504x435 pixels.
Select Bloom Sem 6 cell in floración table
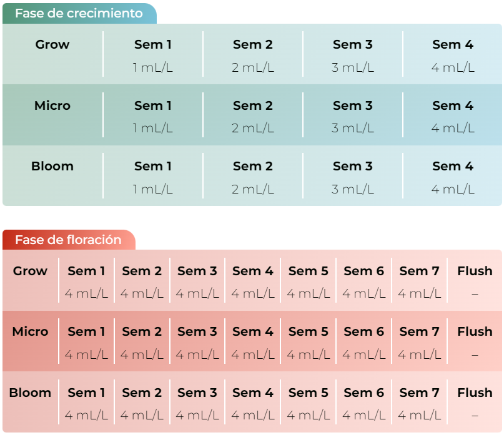pos(364,402)
